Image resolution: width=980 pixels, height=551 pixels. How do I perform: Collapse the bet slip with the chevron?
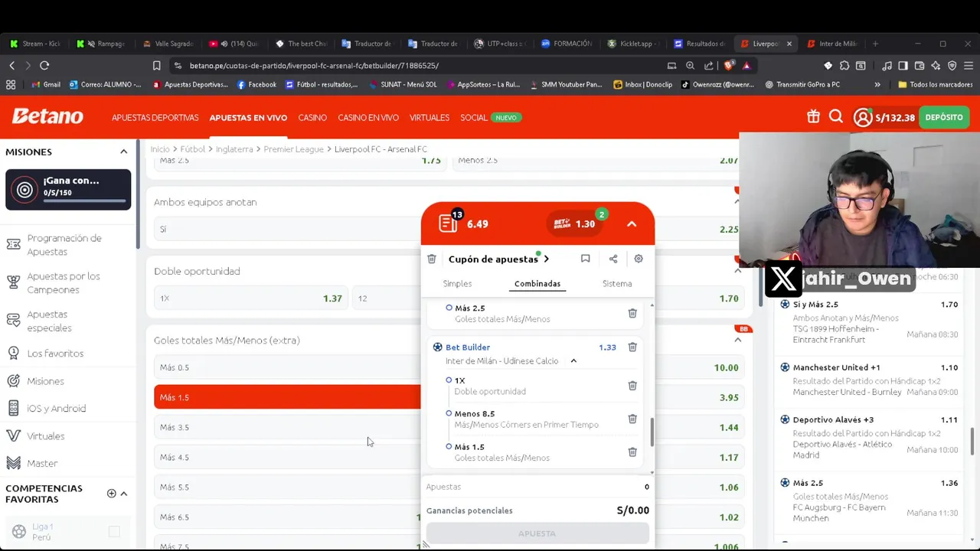pos(632,224)
